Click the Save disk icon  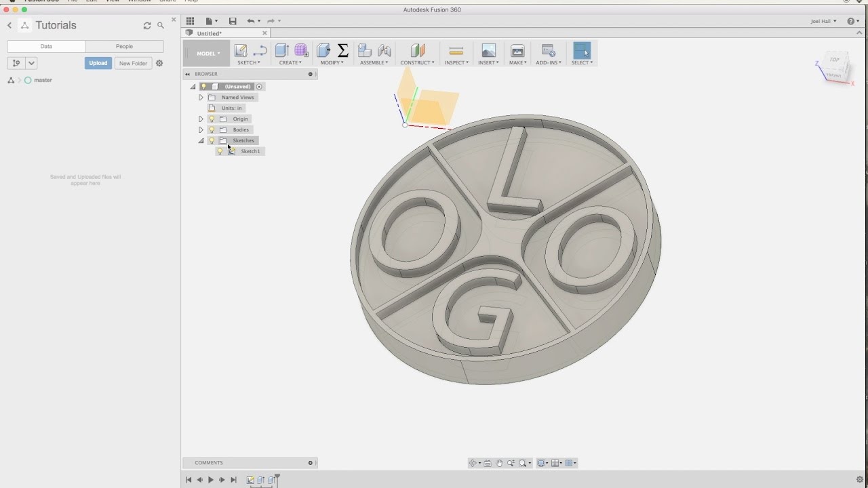(233, 21)
